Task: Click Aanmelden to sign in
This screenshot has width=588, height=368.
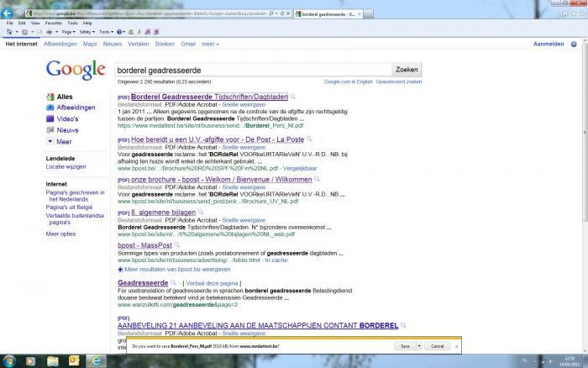Action: click(549, 44)
